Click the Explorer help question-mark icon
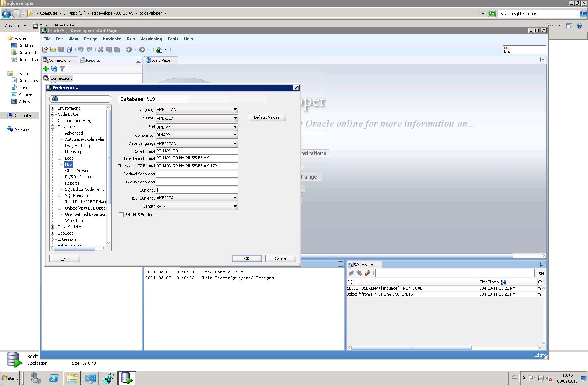This screenshot has width=588, height=386. (x=580, y=26)
